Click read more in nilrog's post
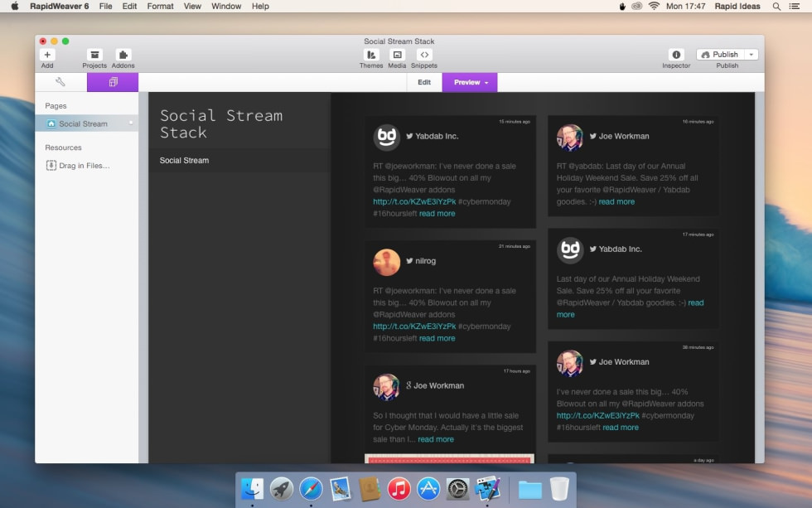812x508 pixels. point(437,338)
